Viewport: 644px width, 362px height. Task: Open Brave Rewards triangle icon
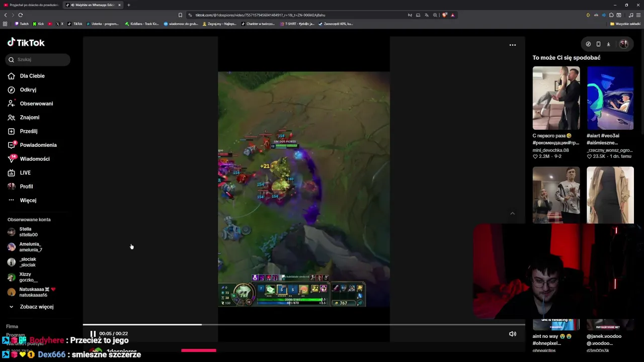coord(452,15)
